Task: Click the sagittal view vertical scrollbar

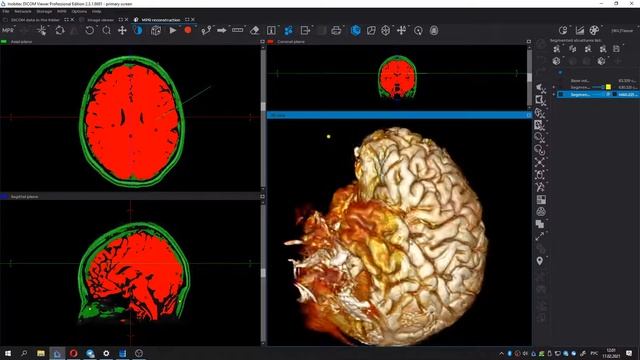Action: pyautogui.click(x=263, y=273)
